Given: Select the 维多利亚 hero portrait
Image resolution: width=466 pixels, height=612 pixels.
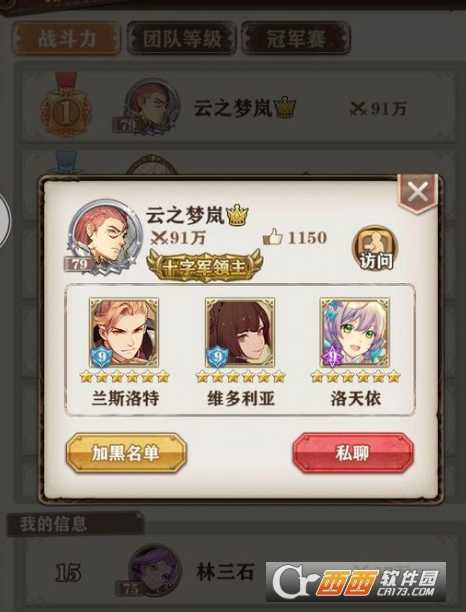Looking at the screenshot, I should 240,332.
